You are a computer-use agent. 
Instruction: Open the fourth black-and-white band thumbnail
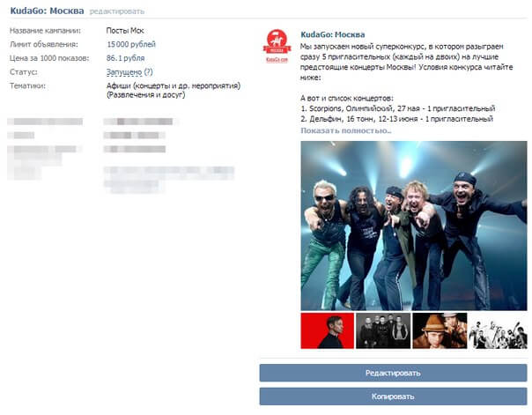pyautogui.click(x=497, y=331)
